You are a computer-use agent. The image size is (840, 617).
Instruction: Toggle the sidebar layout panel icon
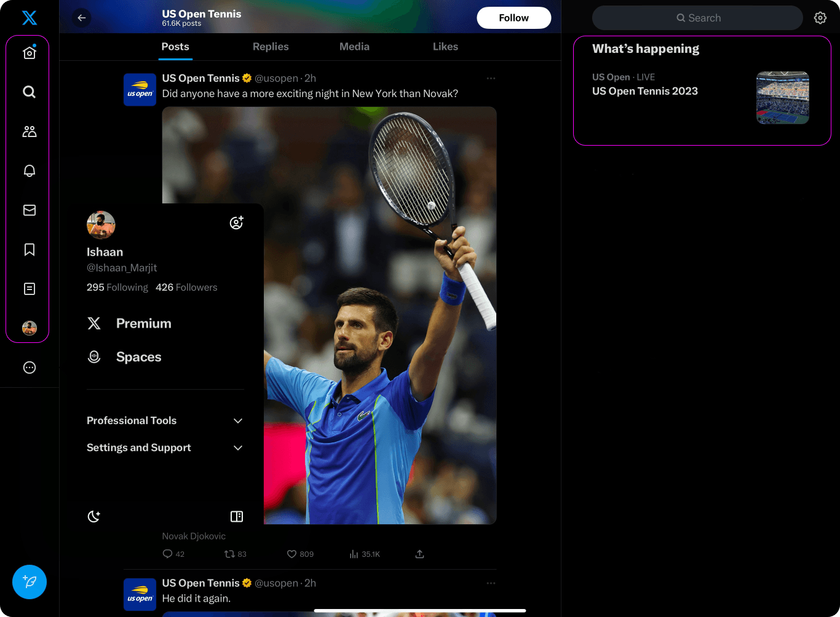click(237, 516)
